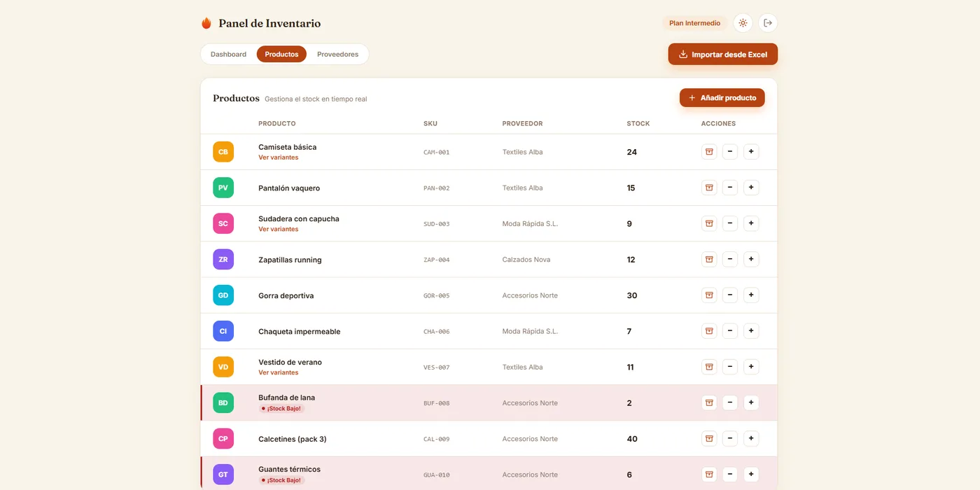This screenshot has height=490, width=980.
Task: Click the CI avatar thumbnail
Action: (x=223, y=331)
